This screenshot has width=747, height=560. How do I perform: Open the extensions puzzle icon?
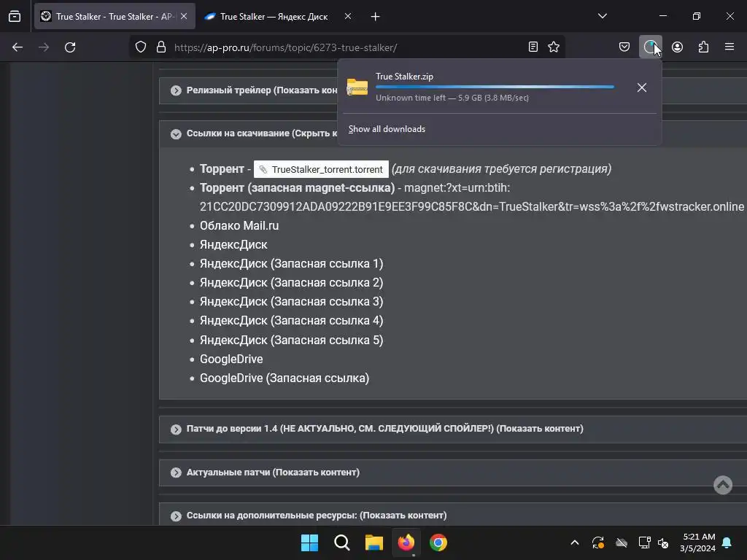[703, 47]
